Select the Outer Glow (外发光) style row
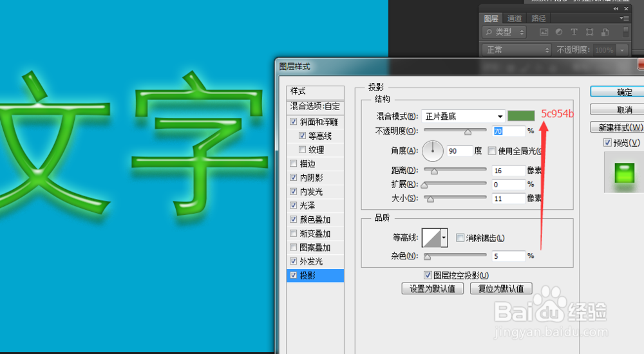The width and height of the screenshot is (644, 354). point(316,261)
